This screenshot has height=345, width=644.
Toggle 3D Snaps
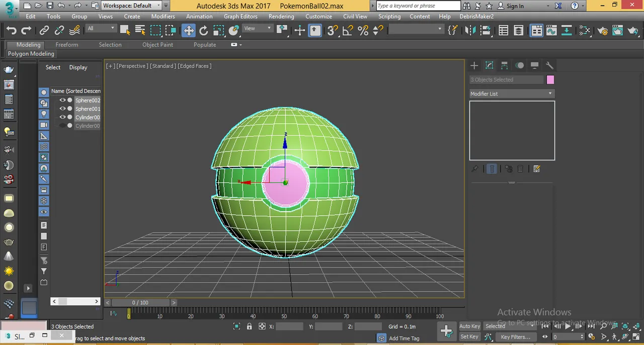[x=333, y=31]
